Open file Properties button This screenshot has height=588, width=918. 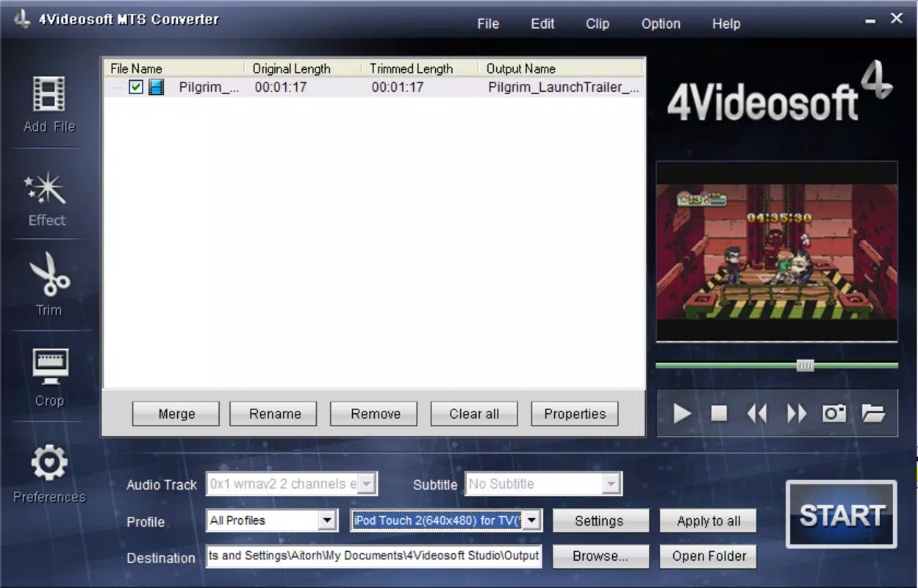tap(575, 414)
